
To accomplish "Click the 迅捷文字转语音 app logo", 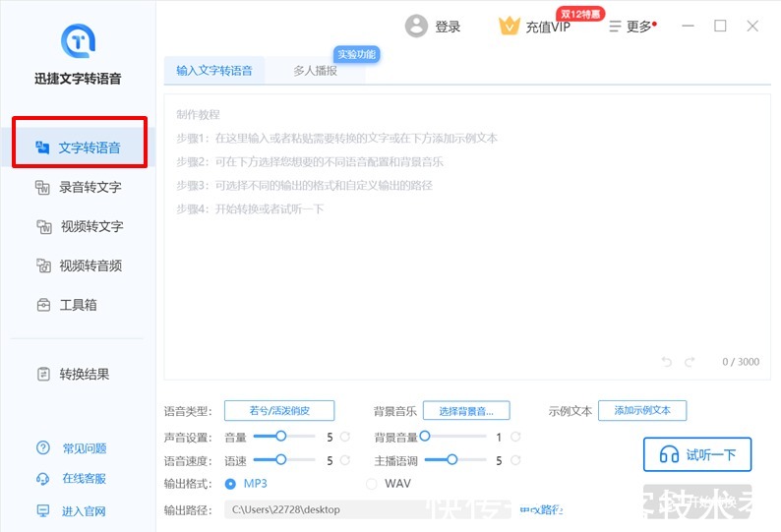I will (x=79, y=41).
